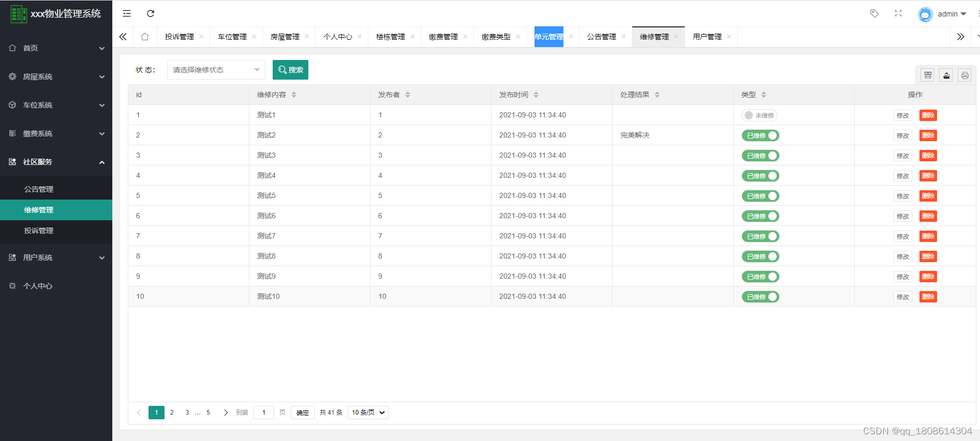Click 删除 for row 测试8

click(928, 256)
